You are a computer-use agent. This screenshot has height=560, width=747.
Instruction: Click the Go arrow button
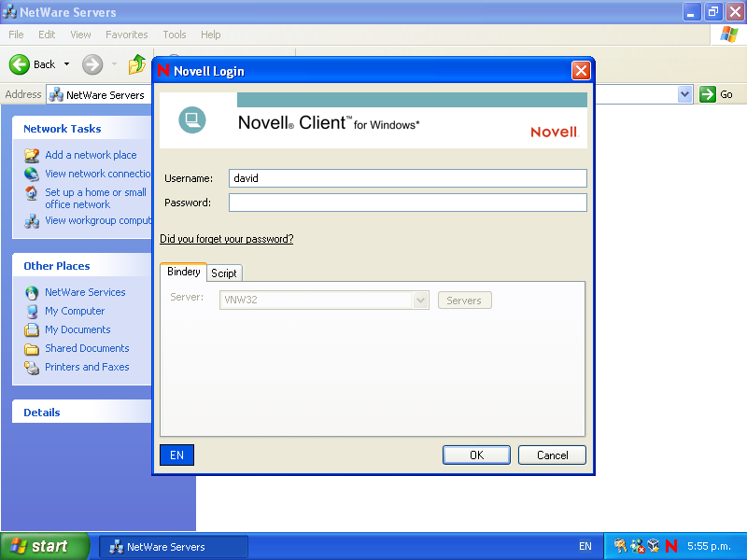click(708, 94)
